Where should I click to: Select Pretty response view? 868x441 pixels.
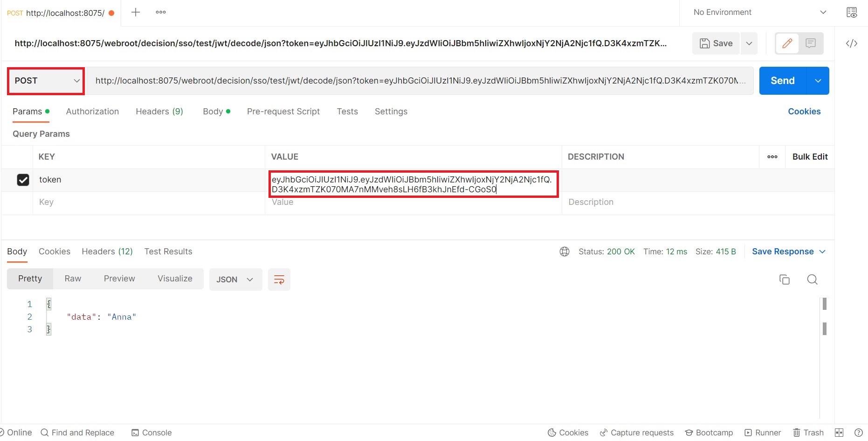(x=30, y=279)
